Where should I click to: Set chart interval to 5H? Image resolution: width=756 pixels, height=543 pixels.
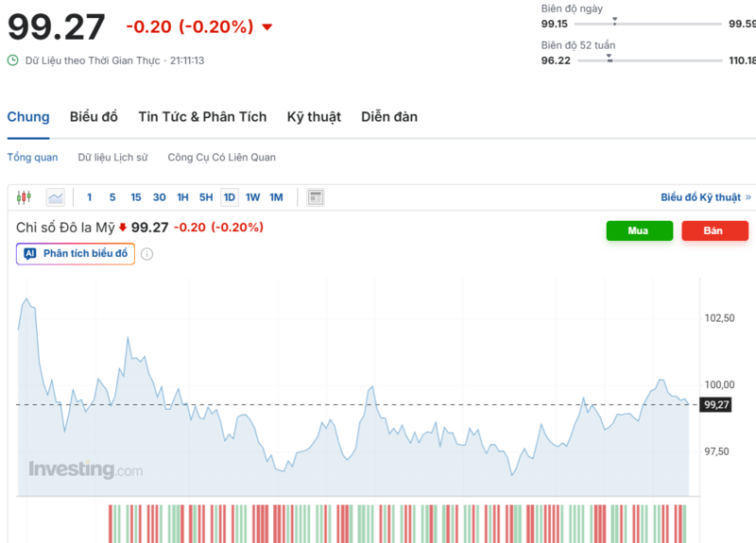[x=206, y=197]
